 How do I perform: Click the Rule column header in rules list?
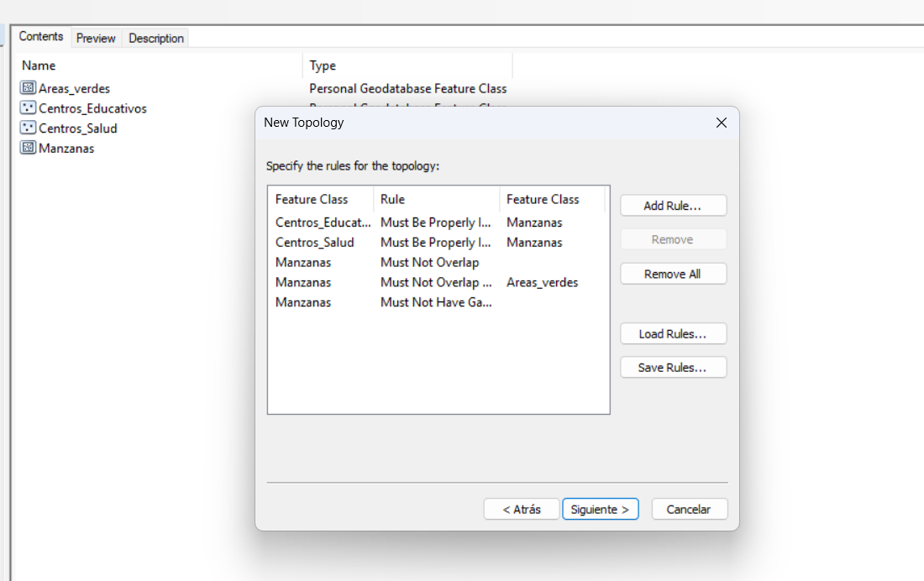point(435,199)
